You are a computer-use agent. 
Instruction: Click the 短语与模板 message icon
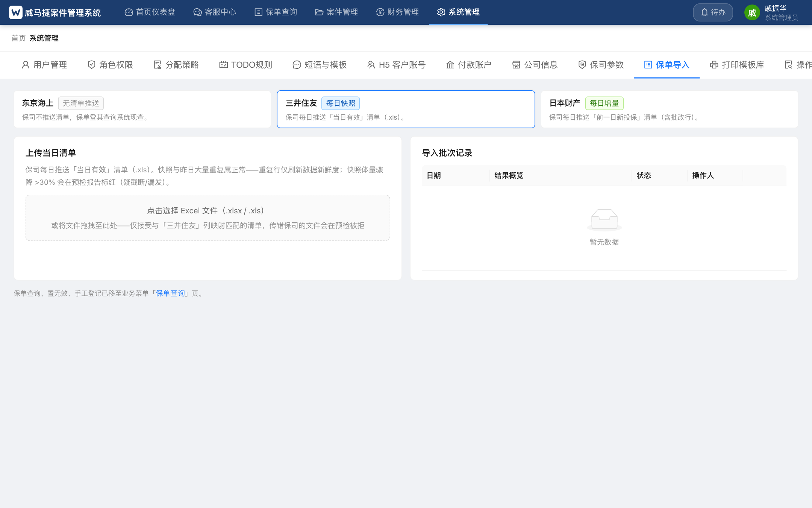[297, 65]
